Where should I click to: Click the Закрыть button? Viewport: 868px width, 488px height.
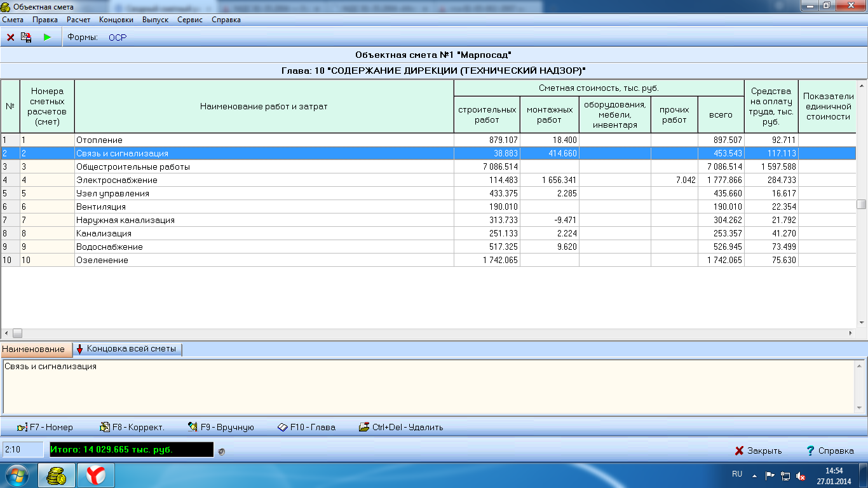pyautogui.click(x=758, y=451)
